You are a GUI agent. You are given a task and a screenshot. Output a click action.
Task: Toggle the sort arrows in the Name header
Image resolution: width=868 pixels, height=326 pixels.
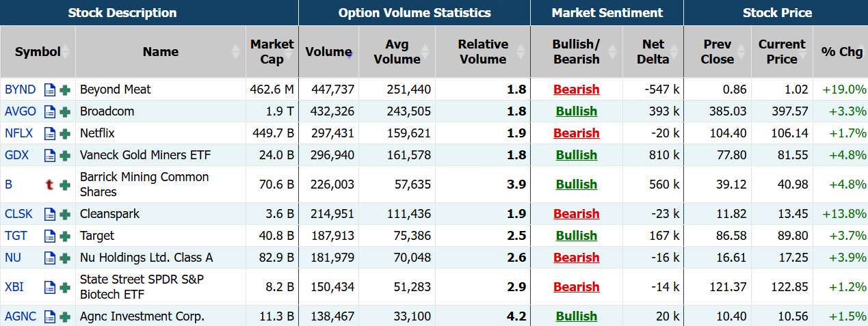pos(236,52)
